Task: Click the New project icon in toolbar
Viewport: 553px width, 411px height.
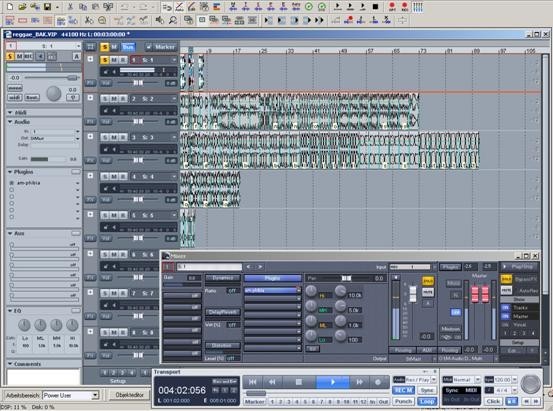Action: (10, 6)
